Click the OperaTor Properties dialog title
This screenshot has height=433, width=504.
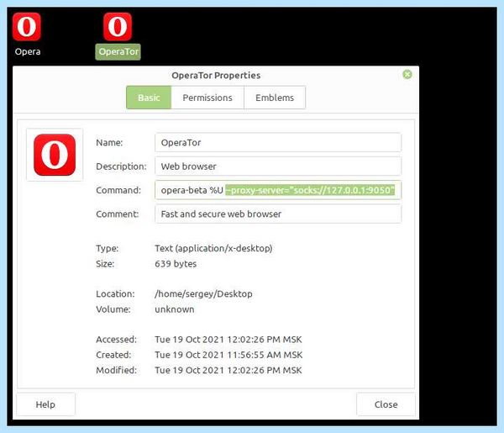(x=216, y=76)
